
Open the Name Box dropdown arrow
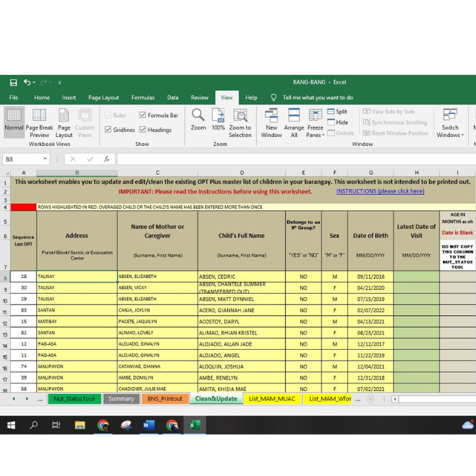pyautogui.click(x=45, y=159)
